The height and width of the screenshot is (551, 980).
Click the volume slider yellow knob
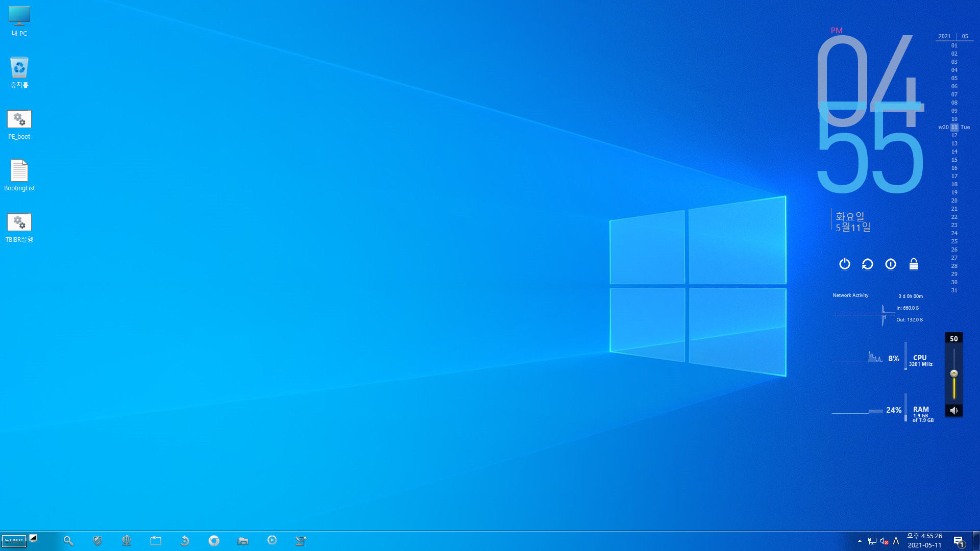tap(953, 373)
